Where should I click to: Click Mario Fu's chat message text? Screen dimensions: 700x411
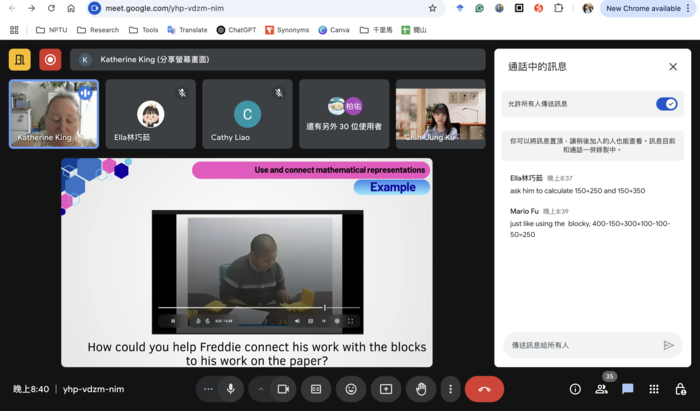590,229
